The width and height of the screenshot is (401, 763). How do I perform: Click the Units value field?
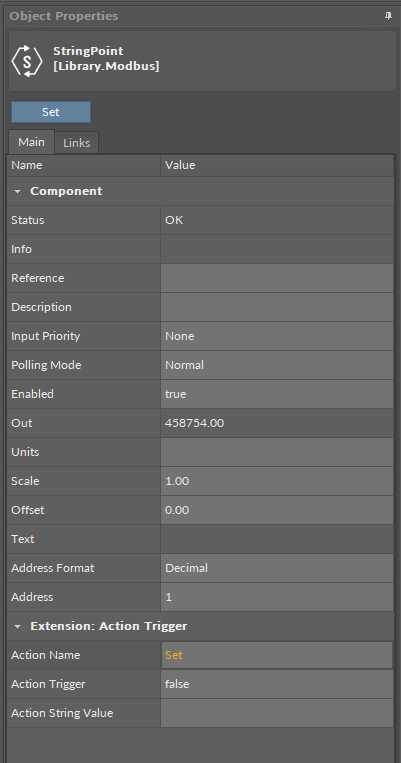(x=277, y=452)
